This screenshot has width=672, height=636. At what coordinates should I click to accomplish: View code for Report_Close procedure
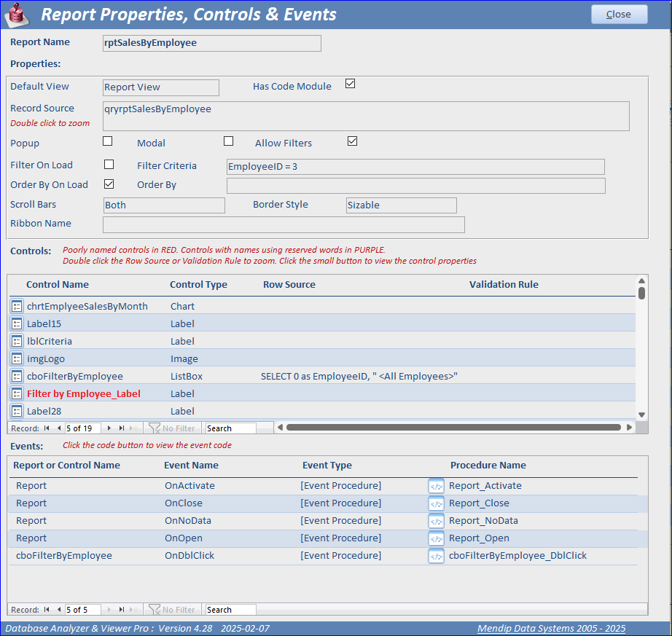point(436,503)
